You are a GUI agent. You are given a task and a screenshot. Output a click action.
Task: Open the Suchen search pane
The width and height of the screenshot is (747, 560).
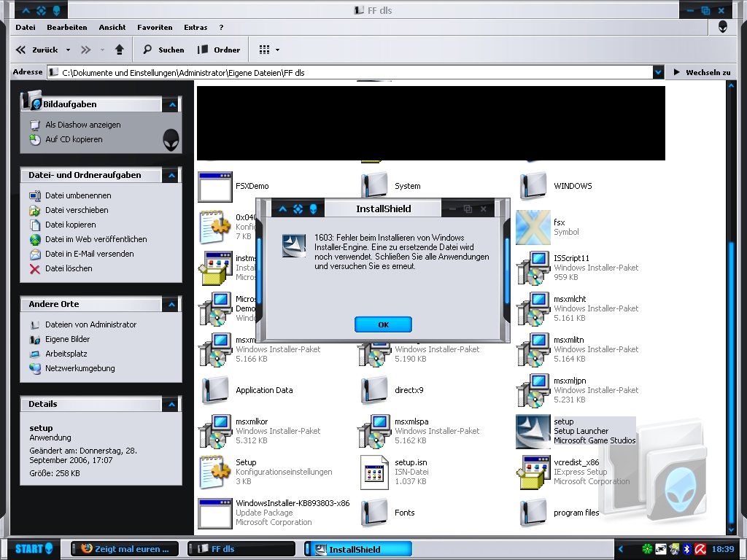click(x=163, y=50)
